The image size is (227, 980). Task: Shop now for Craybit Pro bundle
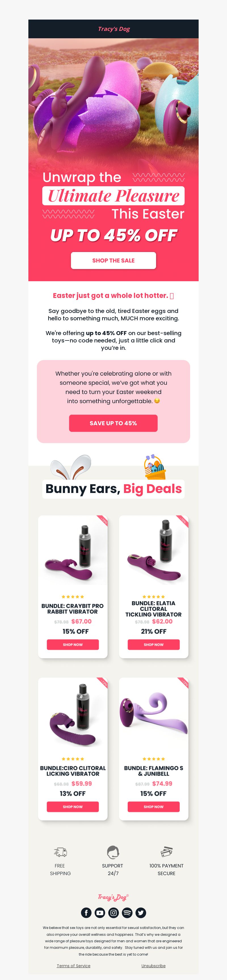[73, 644]
